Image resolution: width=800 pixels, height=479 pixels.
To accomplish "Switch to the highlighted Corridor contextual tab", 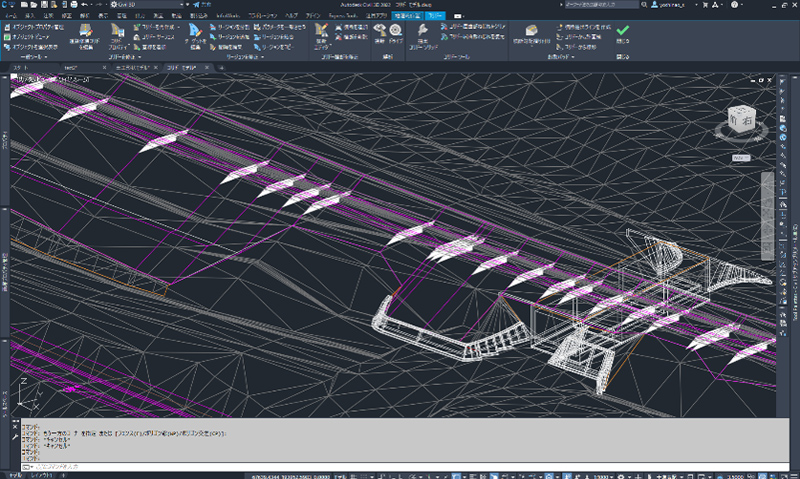I will [x=435, y=16].
